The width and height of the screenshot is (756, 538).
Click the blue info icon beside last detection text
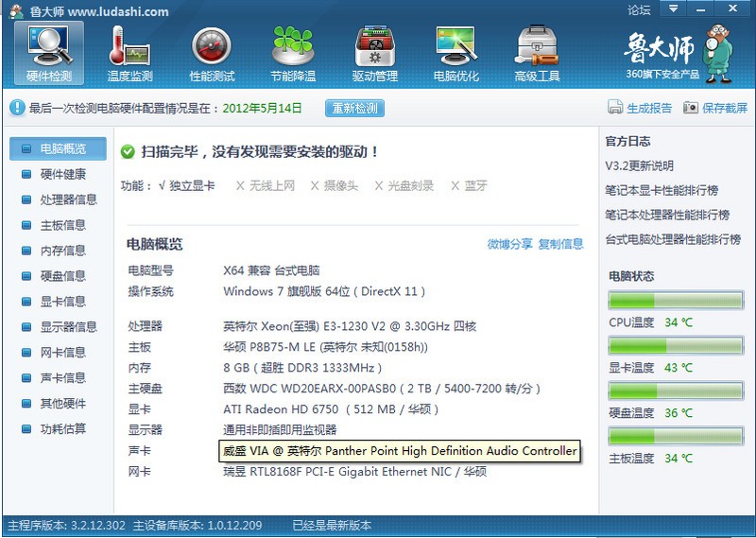[x=17, y=108]
